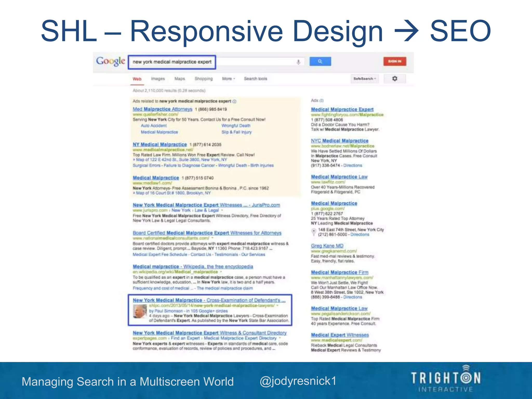Click the Wrongful Death sitelink under Med Malpractice Attorneys
The width and height of the screenshot is (532, 399).
pos(236,126)
